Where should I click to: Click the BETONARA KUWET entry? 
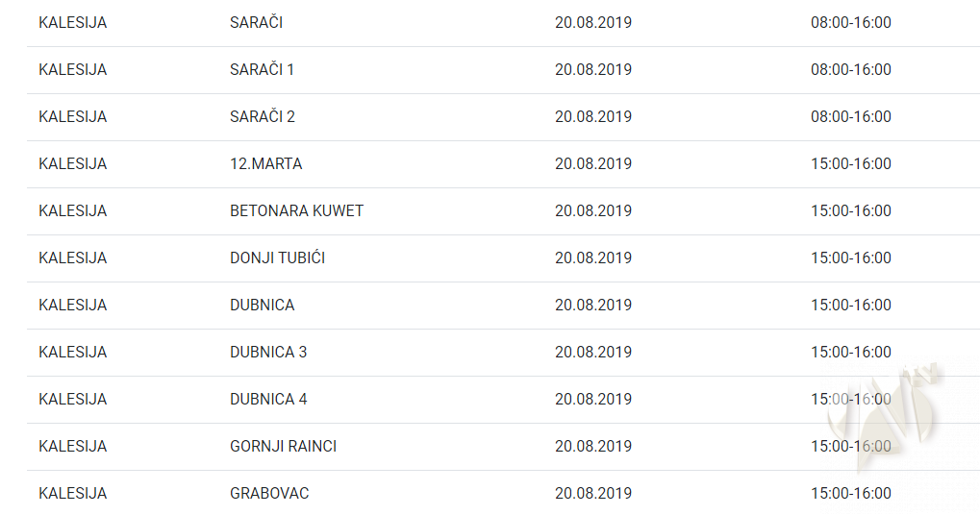tap(296, 211)
